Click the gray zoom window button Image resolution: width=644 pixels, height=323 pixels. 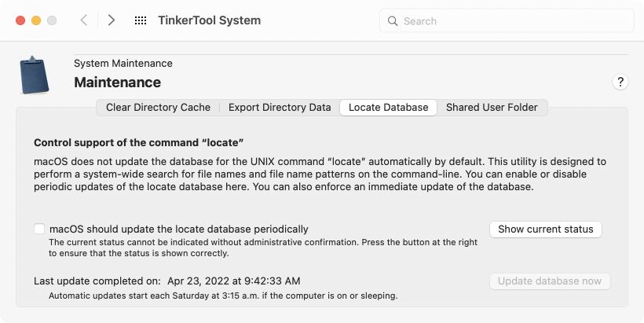coord(52,20)
